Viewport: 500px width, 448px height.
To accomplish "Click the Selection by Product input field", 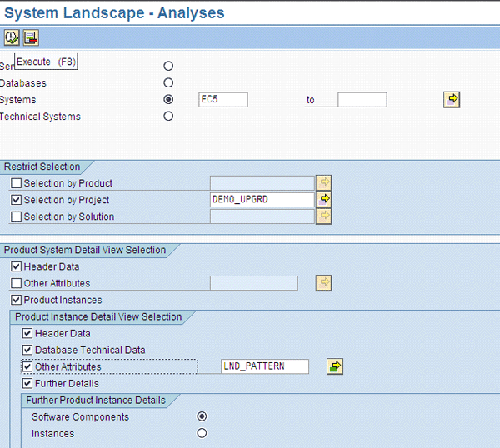I will click(262, 183).
